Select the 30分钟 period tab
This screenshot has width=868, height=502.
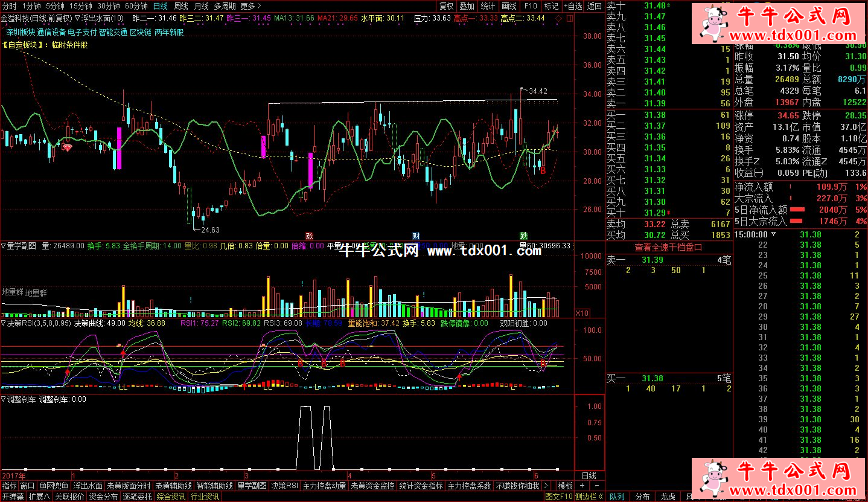[109, 5]
